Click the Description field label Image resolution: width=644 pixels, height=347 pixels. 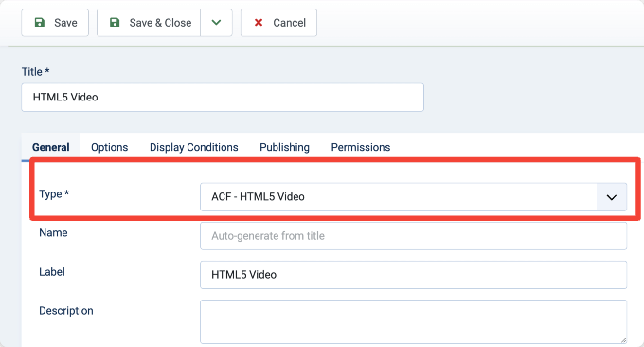tap(66, 311)
